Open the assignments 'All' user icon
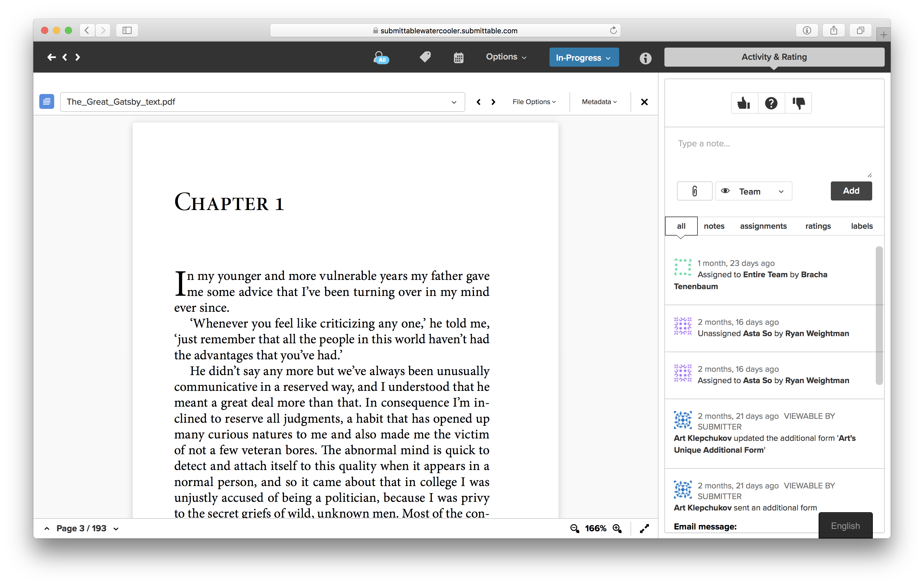This screenshot has width=924, height=586. 381,57
